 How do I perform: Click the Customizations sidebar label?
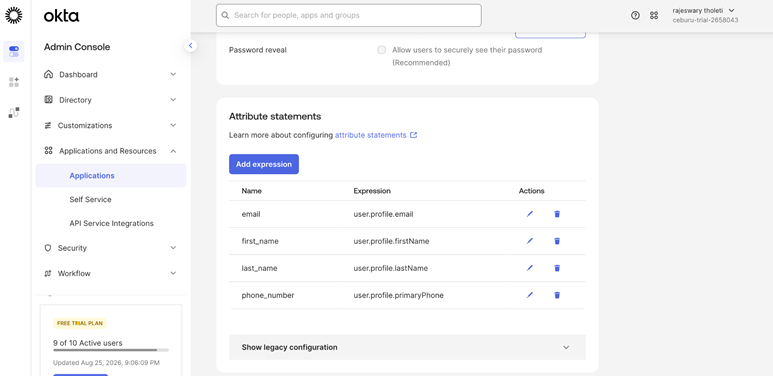click(x=85, y=125)
